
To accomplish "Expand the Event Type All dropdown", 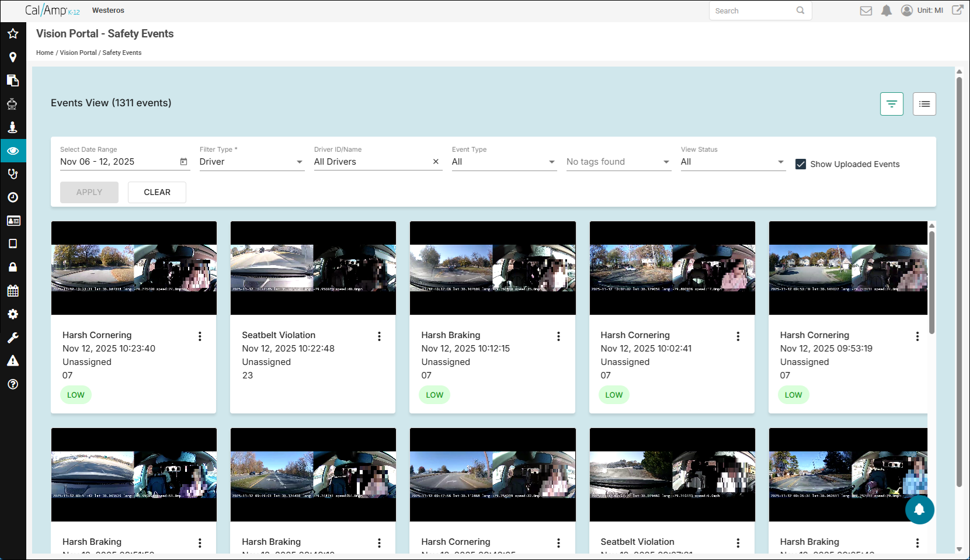I will [504, 162].
